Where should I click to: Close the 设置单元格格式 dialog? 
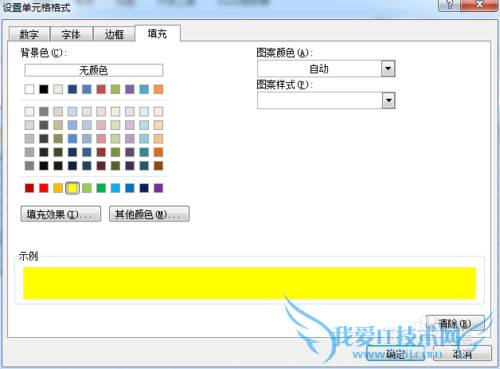(x=479, y=5)
